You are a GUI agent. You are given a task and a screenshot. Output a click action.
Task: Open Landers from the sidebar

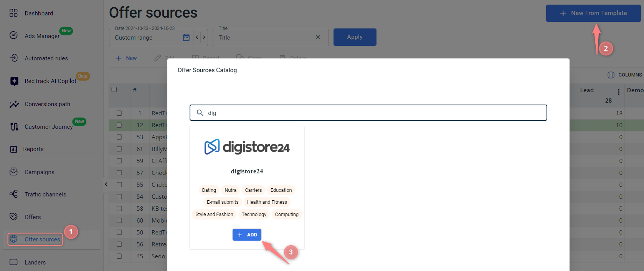(x=35, y=263)
